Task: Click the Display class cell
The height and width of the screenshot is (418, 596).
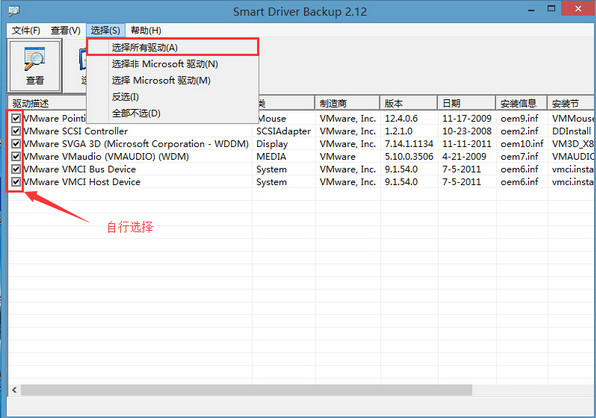Action: click(272, 144)
